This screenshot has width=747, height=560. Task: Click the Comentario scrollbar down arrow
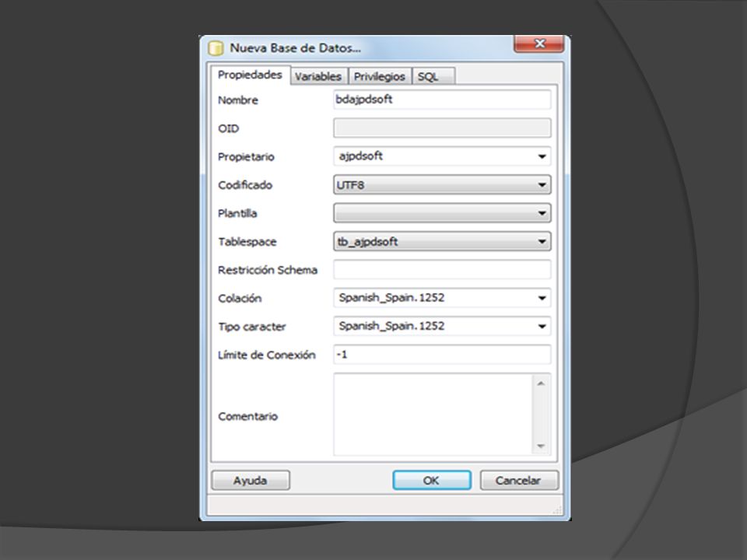click(541, 446)
